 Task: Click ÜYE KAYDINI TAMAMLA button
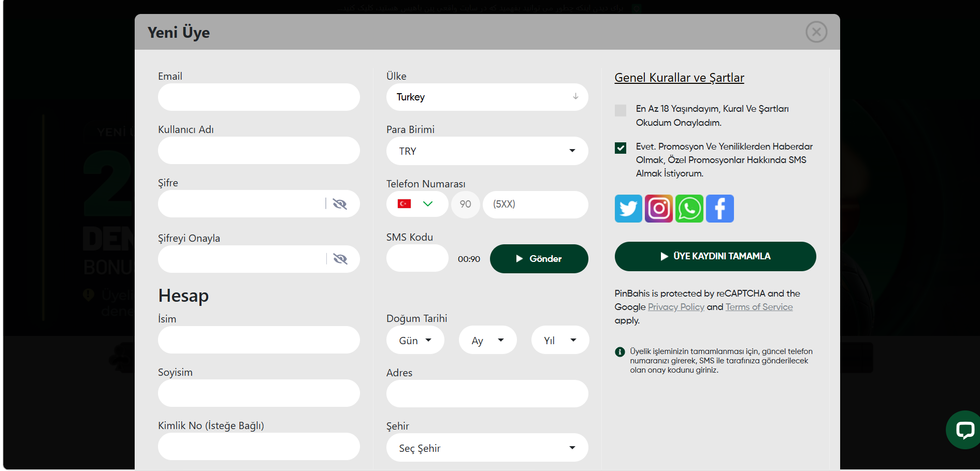(715, 256)
